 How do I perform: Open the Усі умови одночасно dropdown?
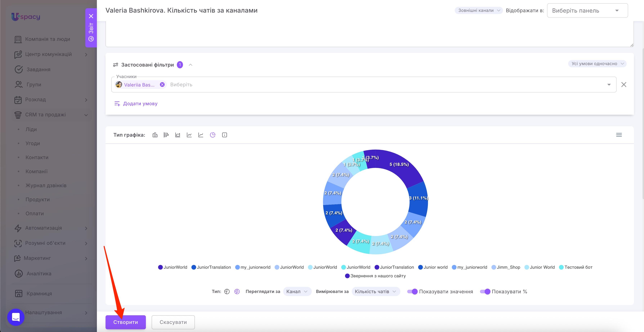pos(597,64)
